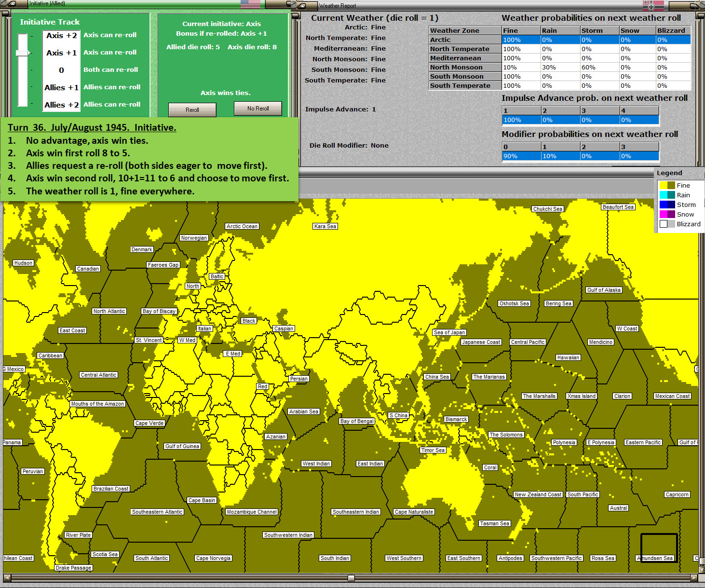
Task: Click the Mozambique Channel label
Action: pos(252,512)
